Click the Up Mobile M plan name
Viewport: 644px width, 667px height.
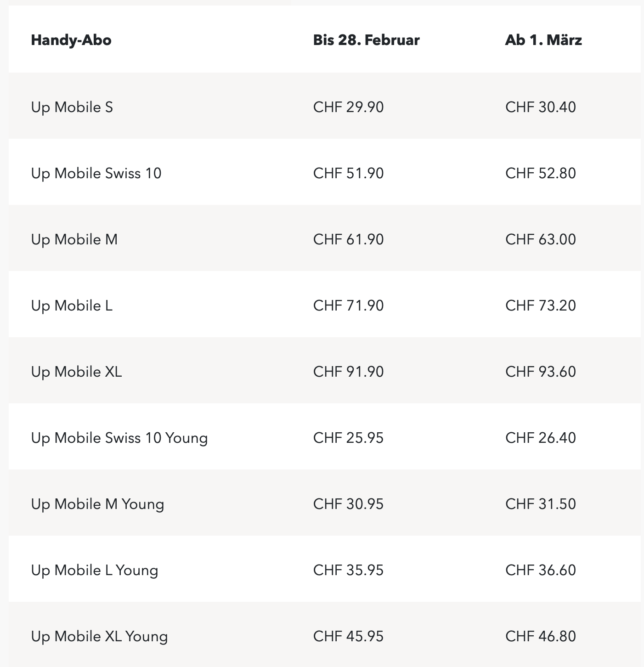pos(74,239)
